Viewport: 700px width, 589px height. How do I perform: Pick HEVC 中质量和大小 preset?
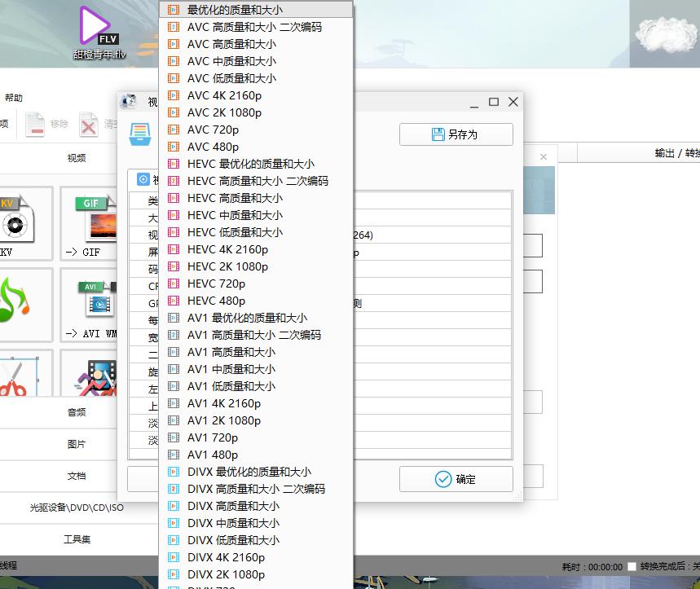256,215
